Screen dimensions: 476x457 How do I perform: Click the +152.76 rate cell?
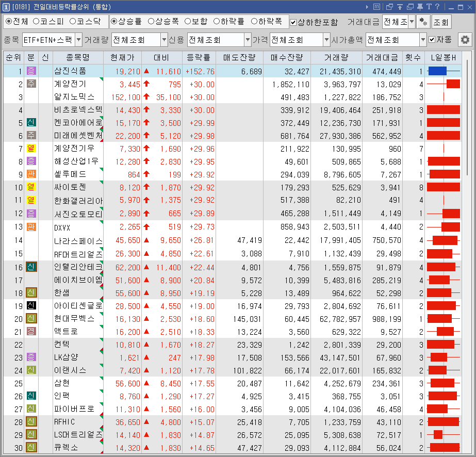pos(200,71)
